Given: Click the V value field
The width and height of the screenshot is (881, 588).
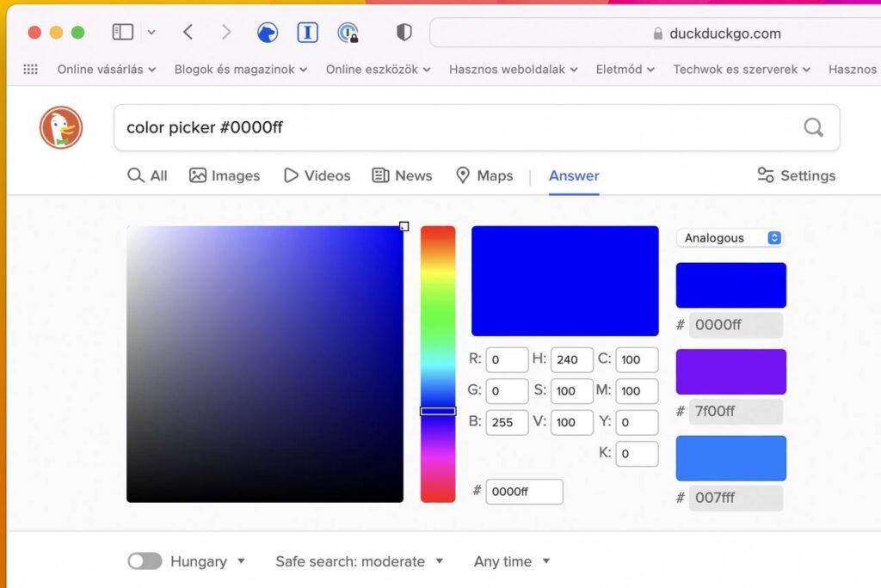Looking at the screenshot, I should (x=572, y=422).
